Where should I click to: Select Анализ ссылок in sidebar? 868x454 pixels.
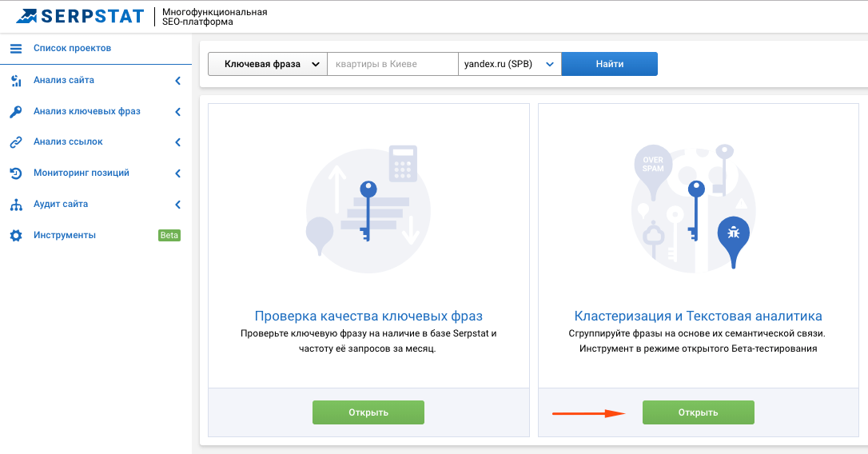68,141
